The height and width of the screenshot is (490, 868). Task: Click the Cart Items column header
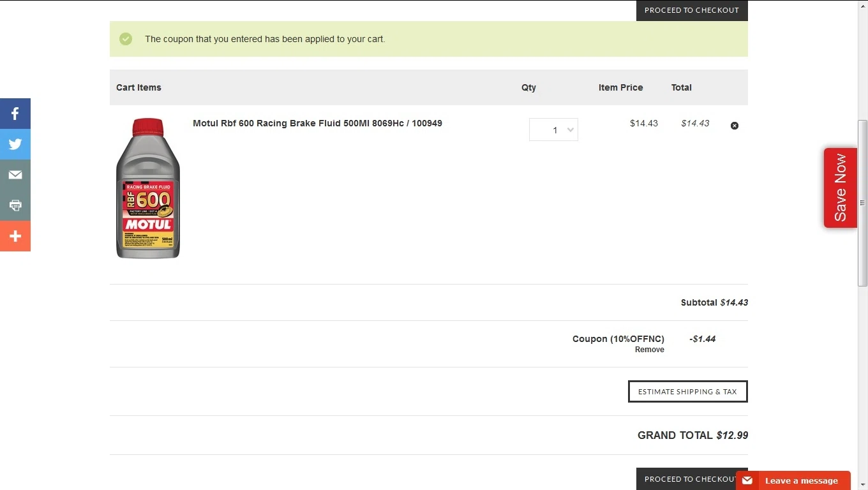pyautogui.click(x=138, y=87)
